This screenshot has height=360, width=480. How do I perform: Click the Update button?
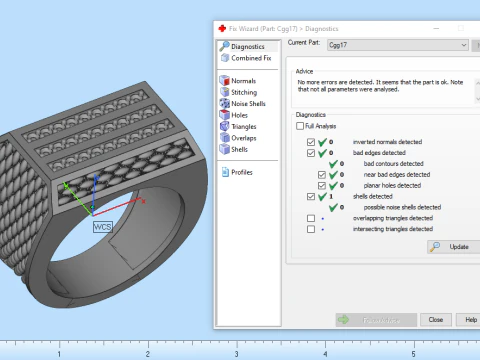454,247
